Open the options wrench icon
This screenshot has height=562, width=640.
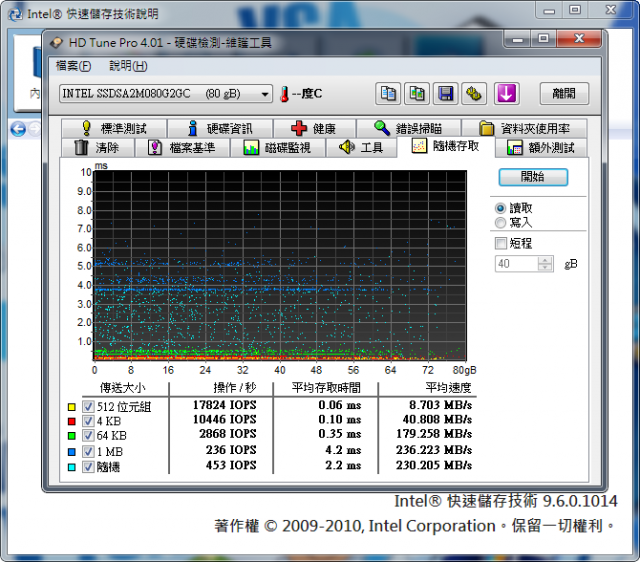point(474,94)
